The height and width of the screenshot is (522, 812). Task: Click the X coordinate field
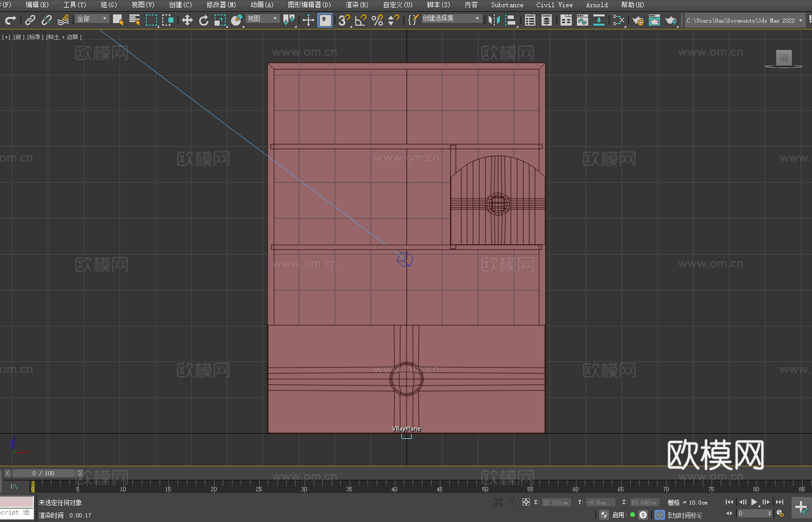(x=556, y=502)
